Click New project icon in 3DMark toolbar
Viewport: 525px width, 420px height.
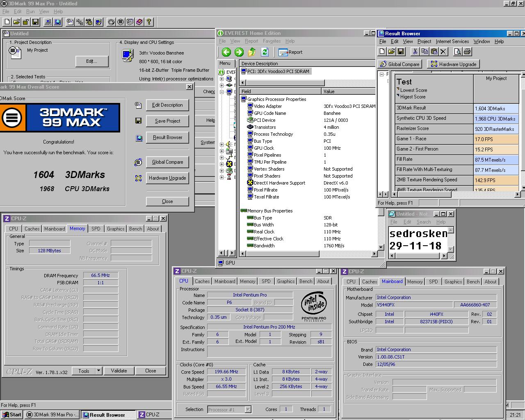click(7, 22)
